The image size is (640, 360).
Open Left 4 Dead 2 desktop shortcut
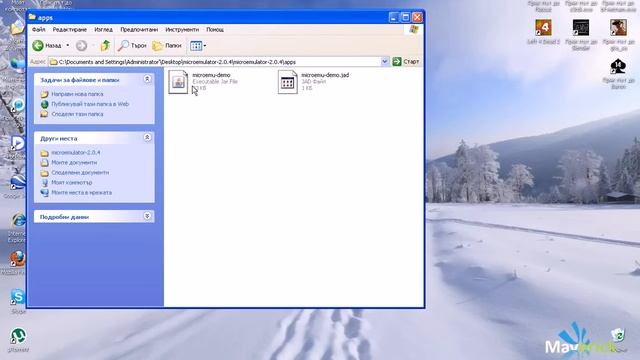pyautogui.click(x=543, y=28)
